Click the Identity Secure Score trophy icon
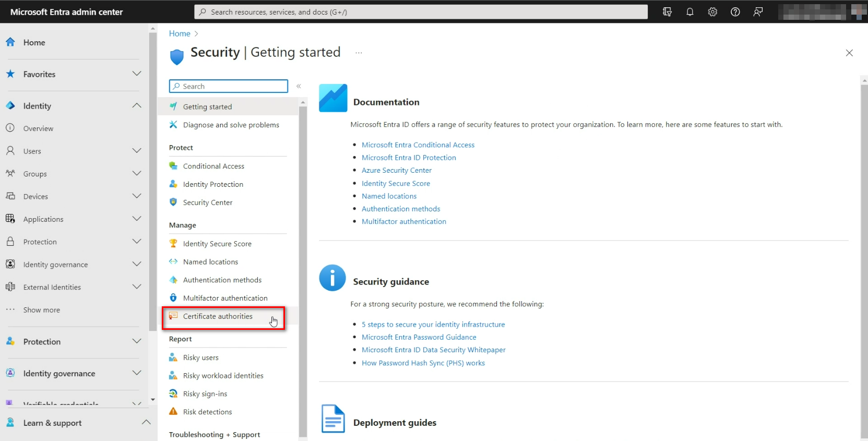Screen dimensions: 868x441 click(x=173, y=243)
